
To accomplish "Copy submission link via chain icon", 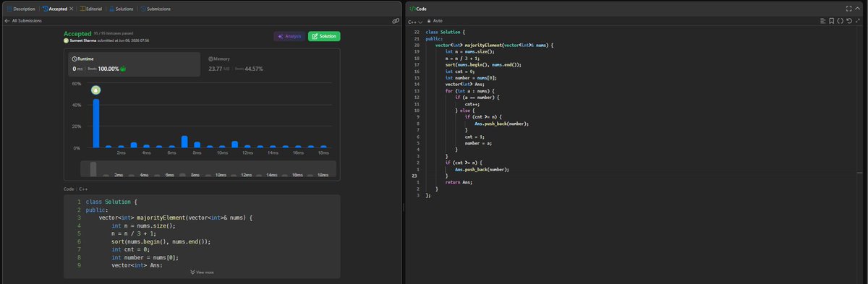I will (395, 21).
